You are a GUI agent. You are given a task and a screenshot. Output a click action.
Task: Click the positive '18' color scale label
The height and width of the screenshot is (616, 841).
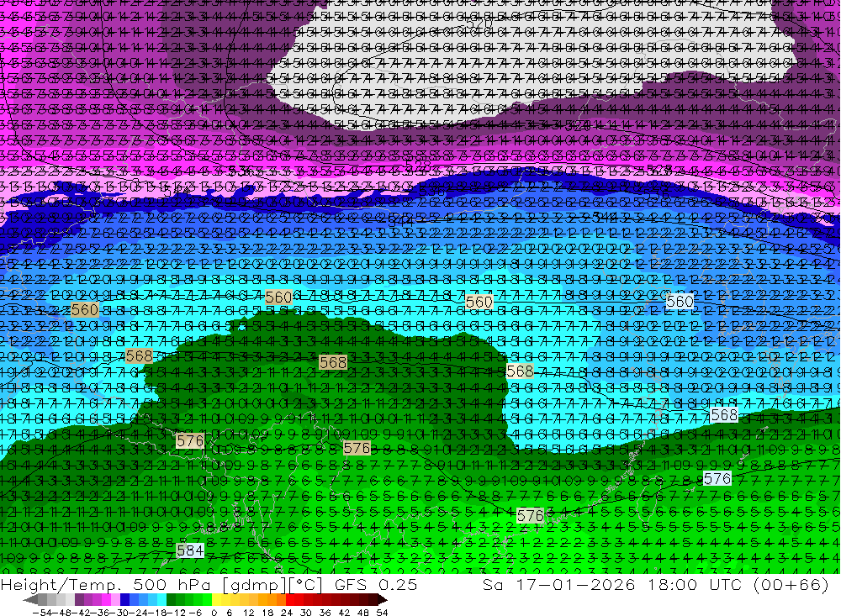tap(267, 613)
